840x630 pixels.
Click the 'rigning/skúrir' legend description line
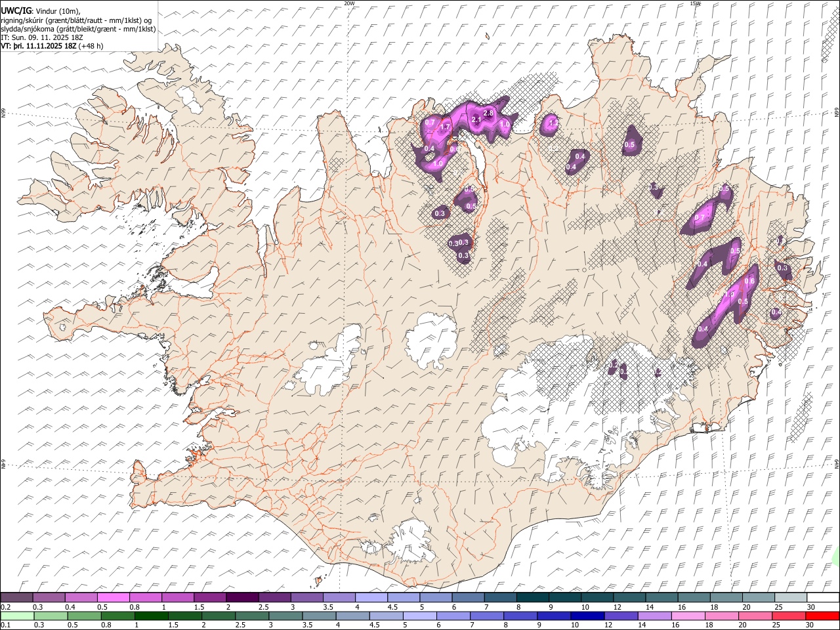point(76,20)
